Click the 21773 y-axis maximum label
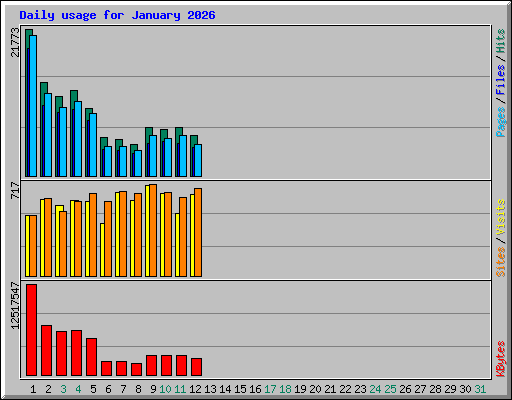 point(15,42)
